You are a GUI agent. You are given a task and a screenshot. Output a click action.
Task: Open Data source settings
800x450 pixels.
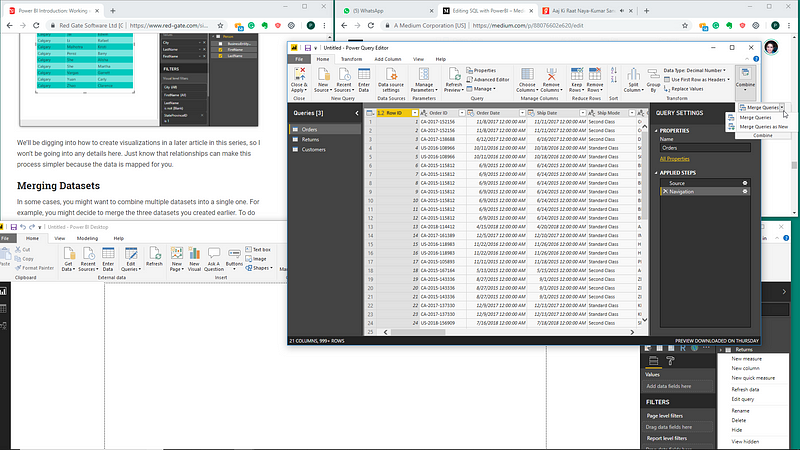[391, 80]
